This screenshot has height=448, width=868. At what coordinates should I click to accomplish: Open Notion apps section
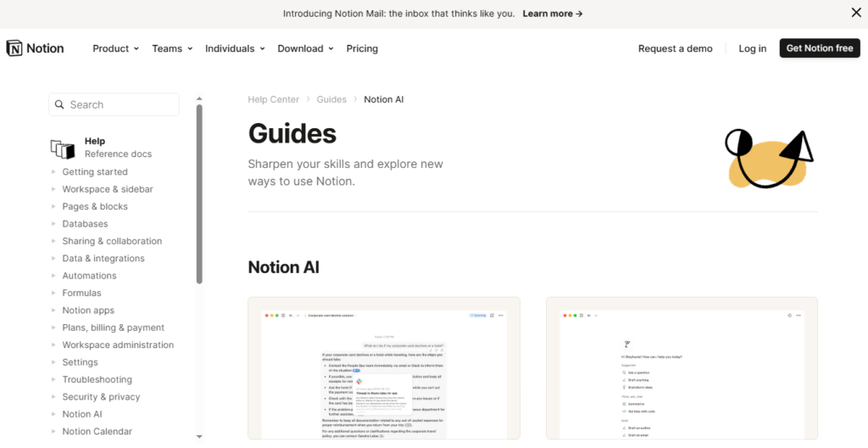pos(88,310)
